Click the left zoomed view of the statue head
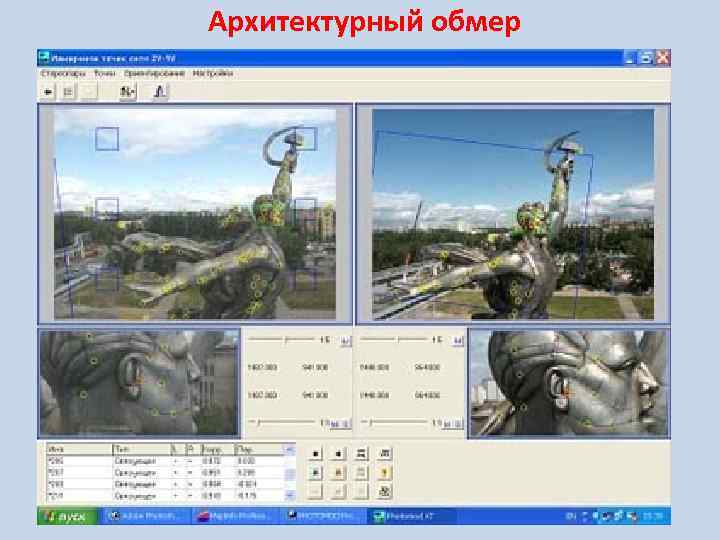This screenshot has width=720, height=540. (x=139, y=383)
